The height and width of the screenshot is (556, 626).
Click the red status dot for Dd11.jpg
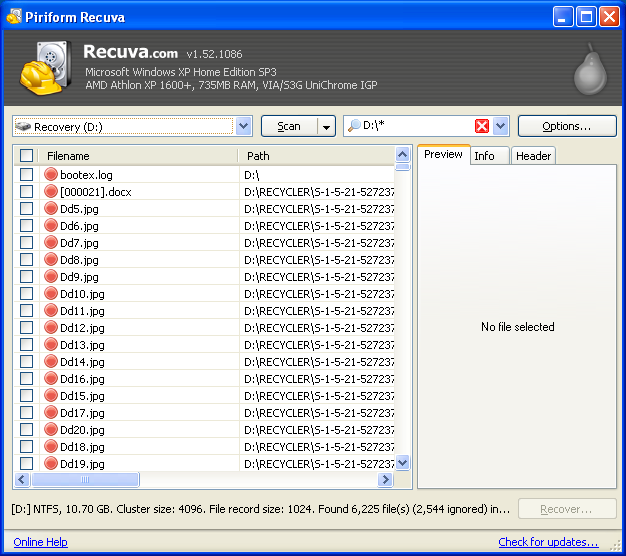click(51, 310)
